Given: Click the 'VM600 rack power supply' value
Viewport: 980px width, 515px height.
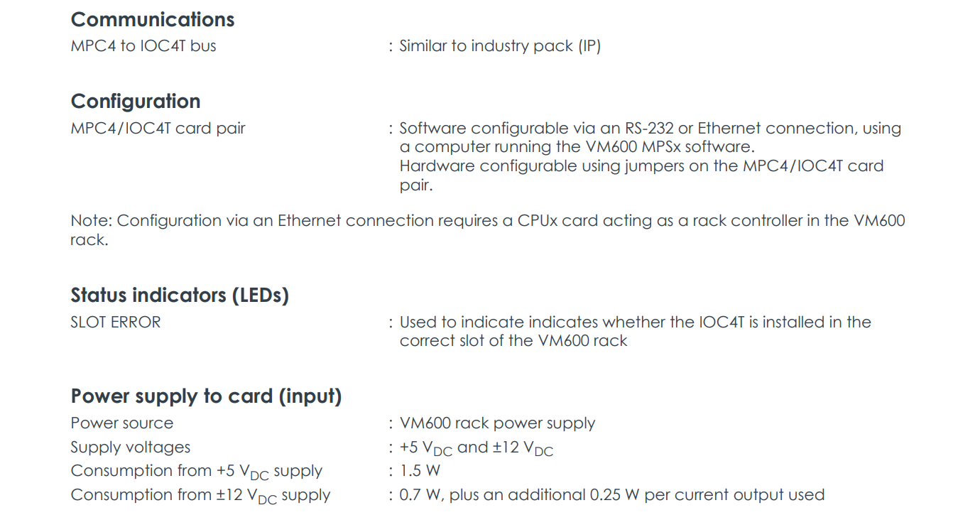Looking at the screenshot, I should click(497, 423).
